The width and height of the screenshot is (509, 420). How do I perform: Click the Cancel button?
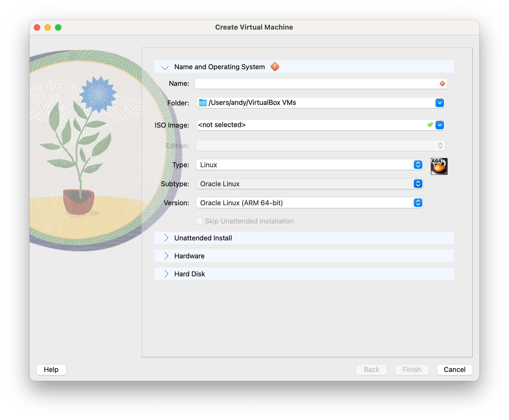pos(455,370)
